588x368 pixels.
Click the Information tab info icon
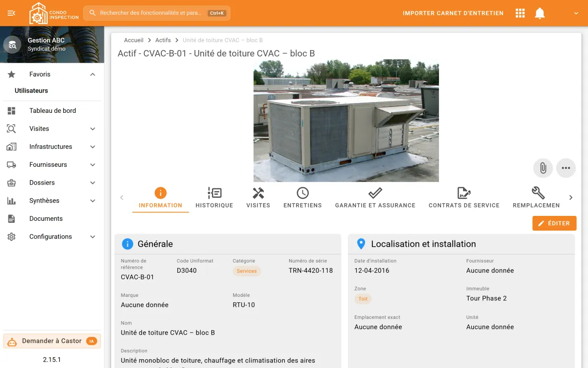tap(160, 193)
